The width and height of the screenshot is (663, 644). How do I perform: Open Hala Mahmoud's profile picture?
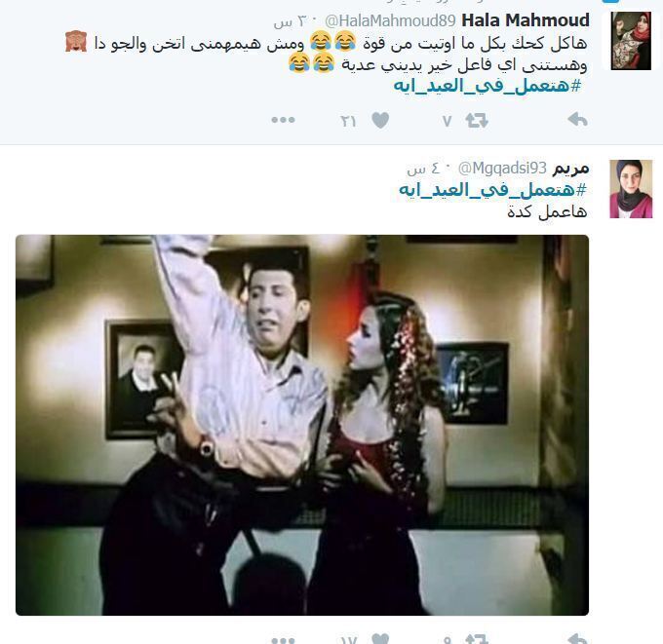(631, 41)
